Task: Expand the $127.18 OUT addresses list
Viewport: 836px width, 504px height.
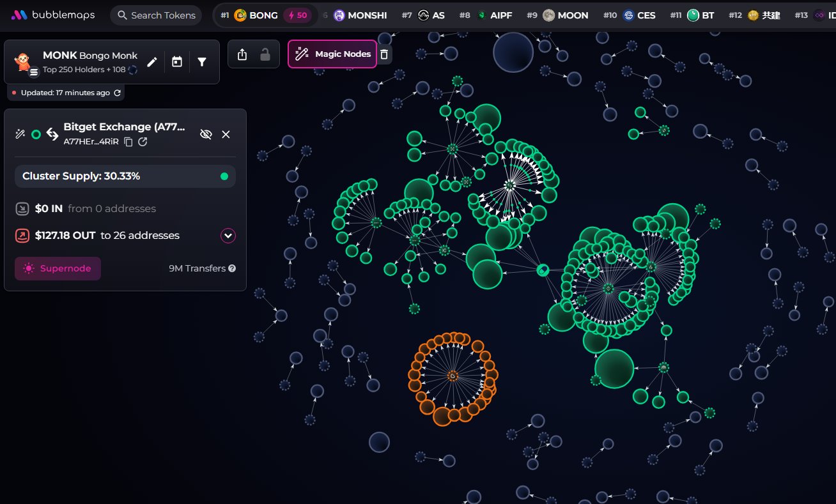Action: 228,236
